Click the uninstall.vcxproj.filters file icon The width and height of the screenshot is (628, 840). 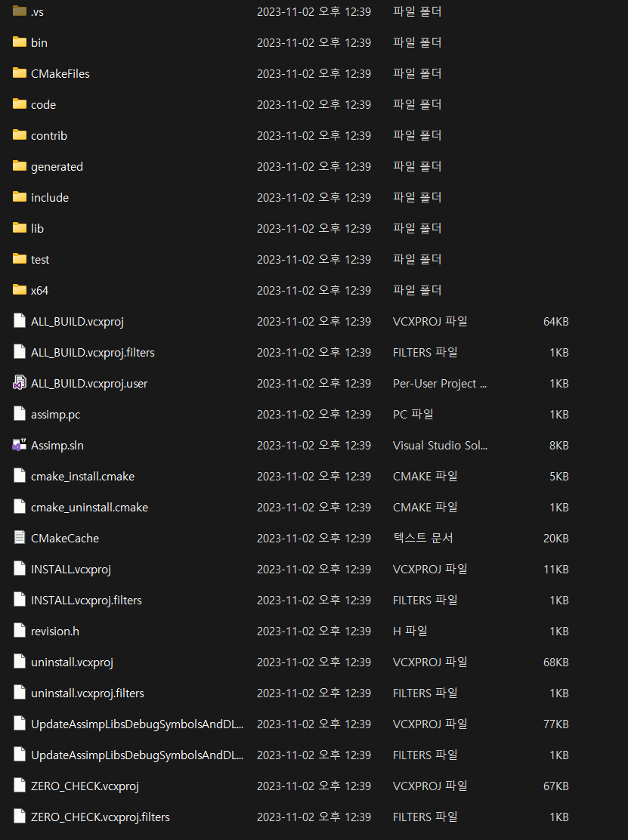pos(20,693)
